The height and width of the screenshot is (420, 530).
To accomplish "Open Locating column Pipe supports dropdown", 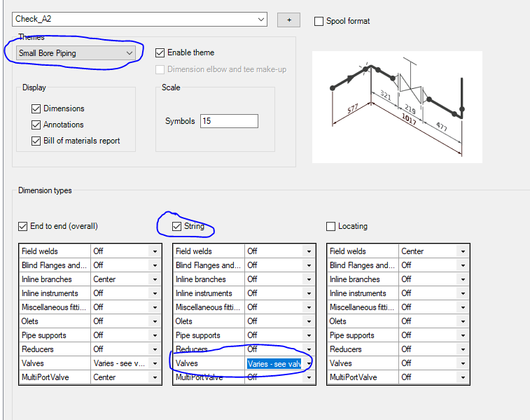I will (463, 335).
